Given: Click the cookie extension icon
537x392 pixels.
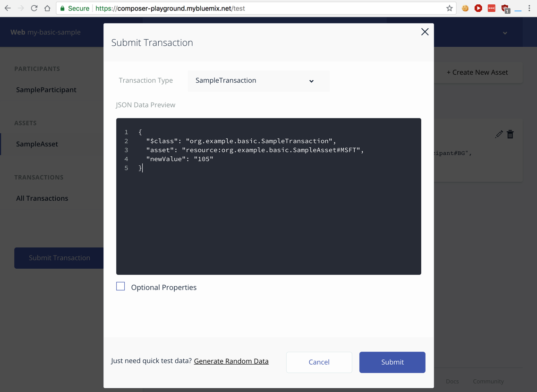Looking at the screenshot, I should (x=465, y=8).
